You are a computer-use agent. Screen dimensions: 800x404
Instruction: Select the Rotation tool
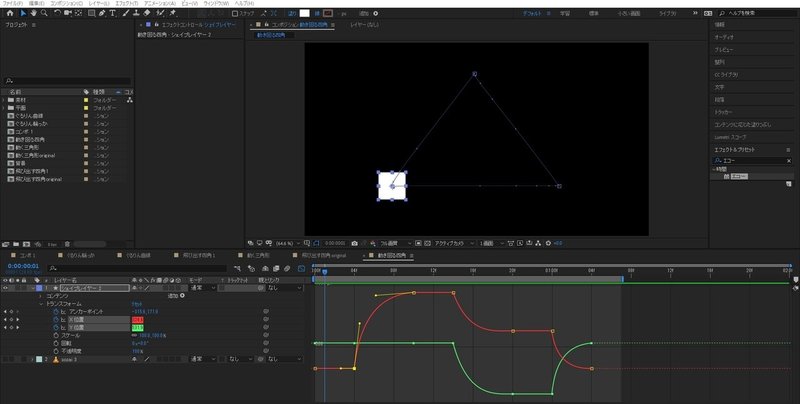point(58,13)
